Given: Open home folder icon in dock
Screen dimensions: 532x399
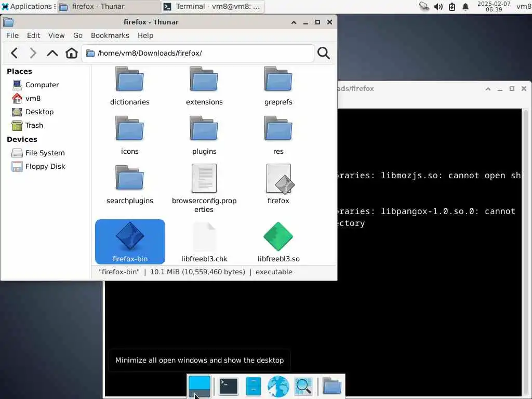Looking at the screenshot, I should [331, 386].
